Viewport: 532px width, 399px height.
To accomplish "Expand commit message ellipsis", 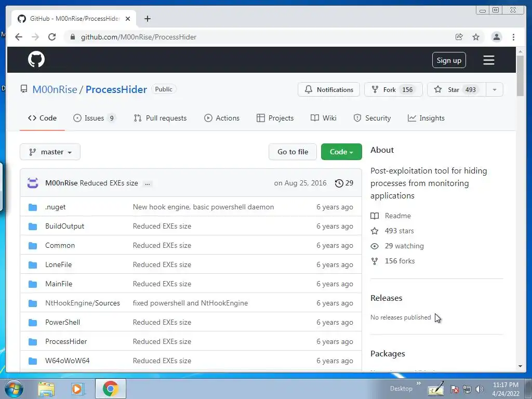I will [x=147, y=183].
